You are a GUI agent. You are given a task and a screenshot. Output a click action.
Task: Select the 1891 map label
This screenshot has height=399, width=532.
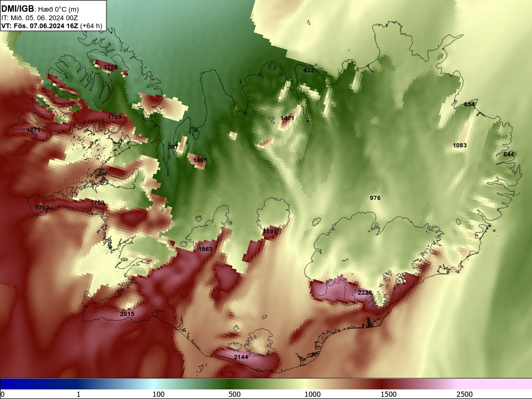(270, 231)
